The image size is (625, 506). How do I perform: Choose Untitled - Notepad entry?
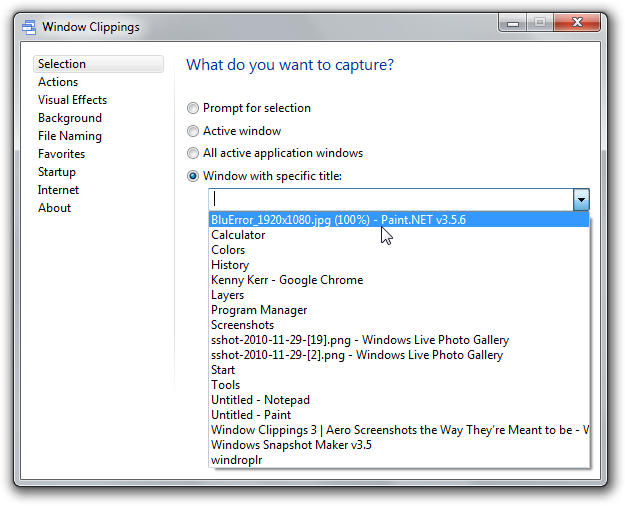coord(399,400)
